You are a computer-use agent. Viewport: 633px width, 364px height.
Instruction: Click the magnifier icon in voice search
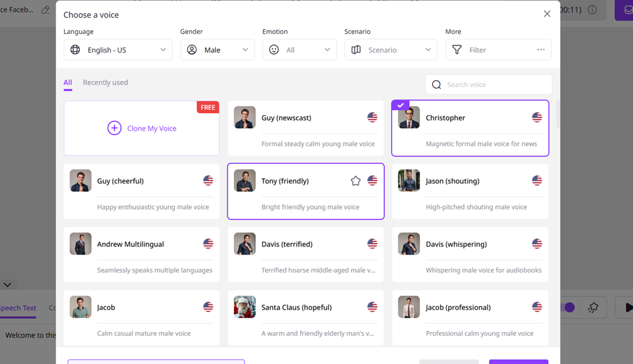pos(437,84)
